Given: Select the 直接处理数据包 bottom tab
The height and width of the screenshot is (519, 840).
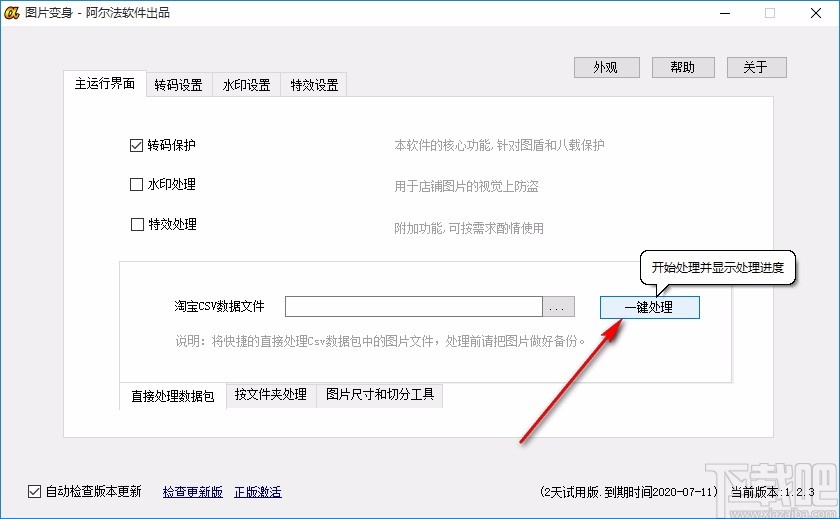Looking at the screenshot, I should pos(172,396).
